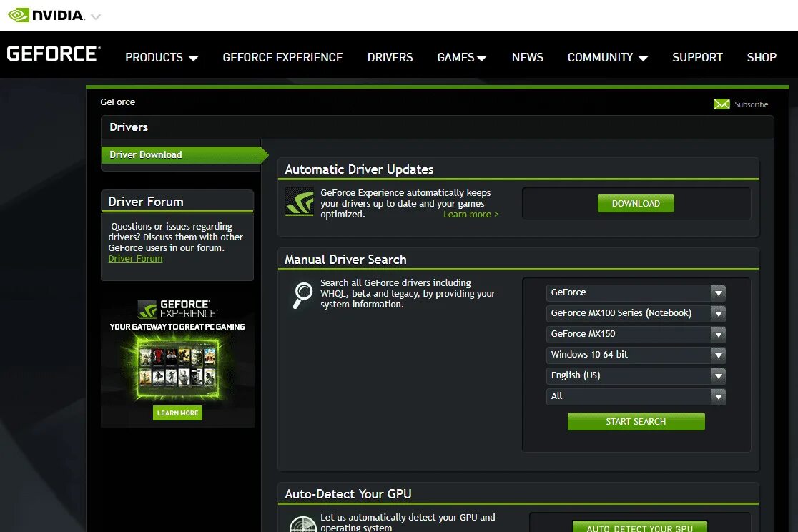Open the Games dropdown menu
Image resolution: width=798 pixels, height=532 pixels.
pos(462,57)
